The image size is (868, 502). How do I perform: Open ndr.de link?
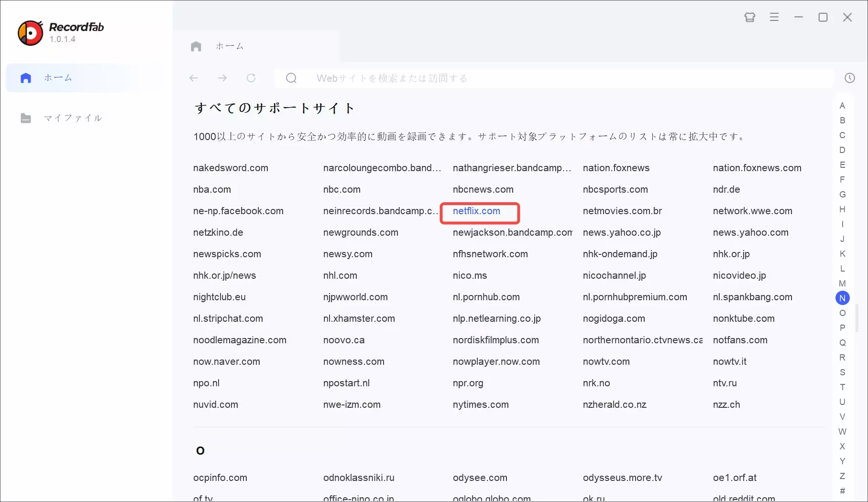coord(726,189)
